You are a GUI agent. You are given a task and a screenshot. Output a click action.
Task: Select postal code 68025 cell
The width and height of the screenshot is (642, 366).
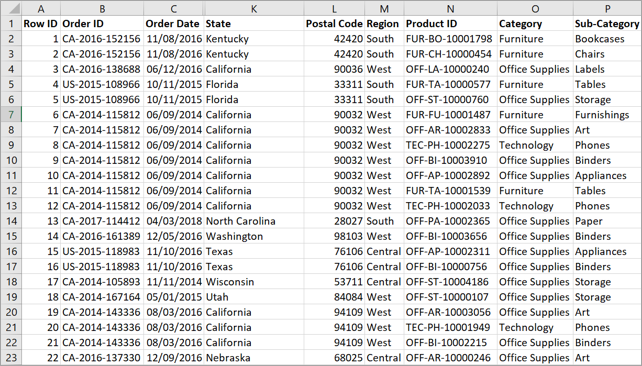tap(334, 357)
